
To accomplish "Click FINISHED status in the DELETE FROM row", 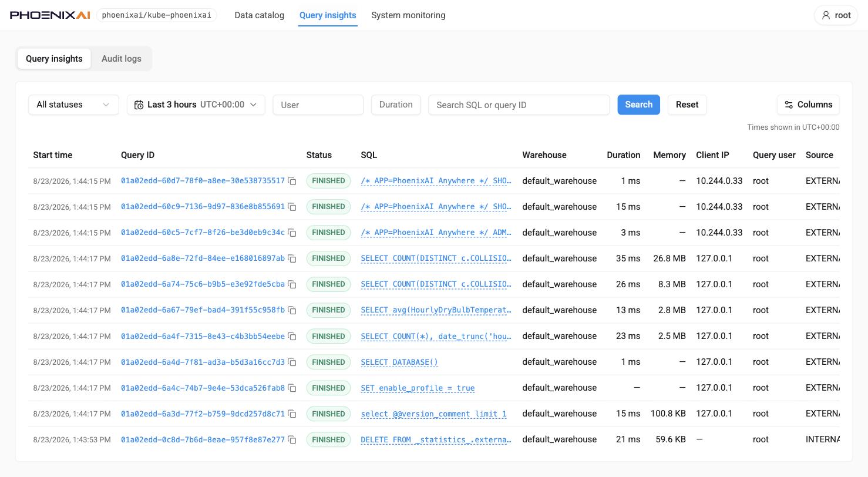I will point(328,439).
